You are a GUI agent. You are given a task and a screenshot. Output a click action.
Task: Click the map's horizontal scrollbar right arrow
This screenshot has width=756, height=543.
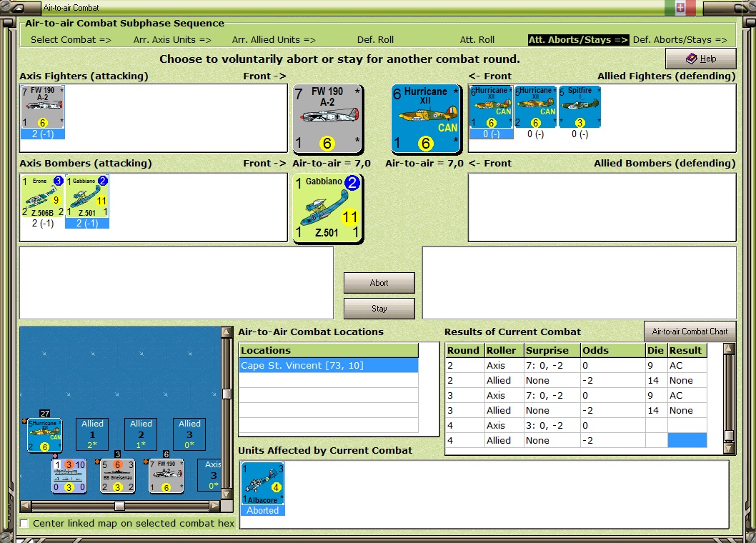click(x=215, y=506)
